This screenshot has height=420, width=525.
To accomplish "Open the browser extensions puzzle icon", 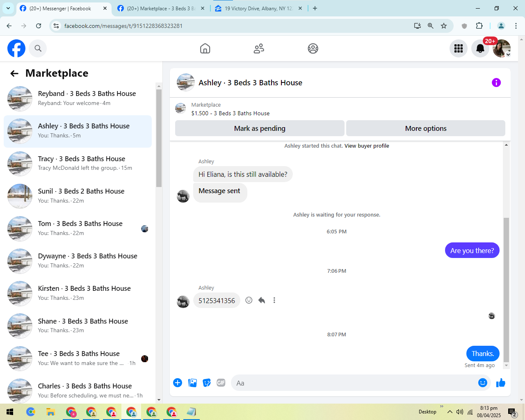I will pos(479,26).
